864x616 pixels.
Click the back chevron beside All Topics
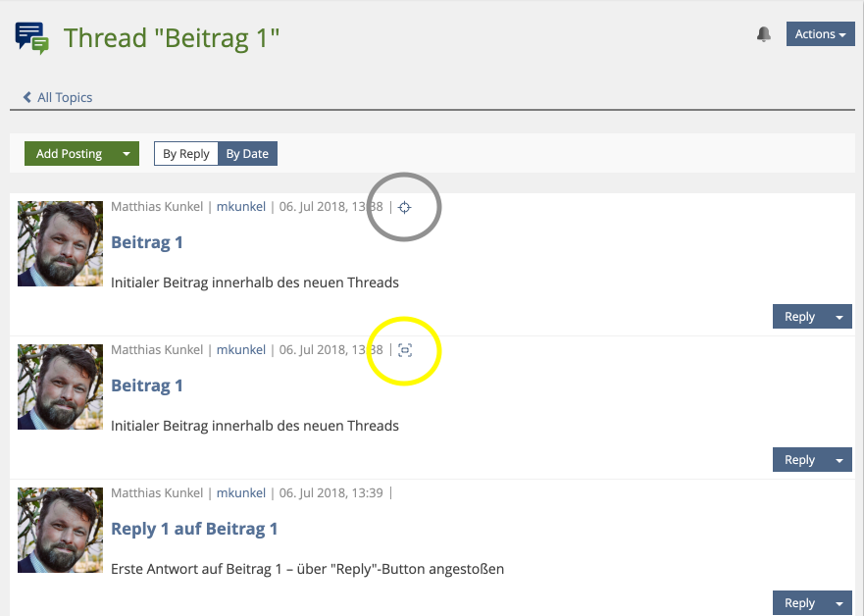(x=27, y=97)
